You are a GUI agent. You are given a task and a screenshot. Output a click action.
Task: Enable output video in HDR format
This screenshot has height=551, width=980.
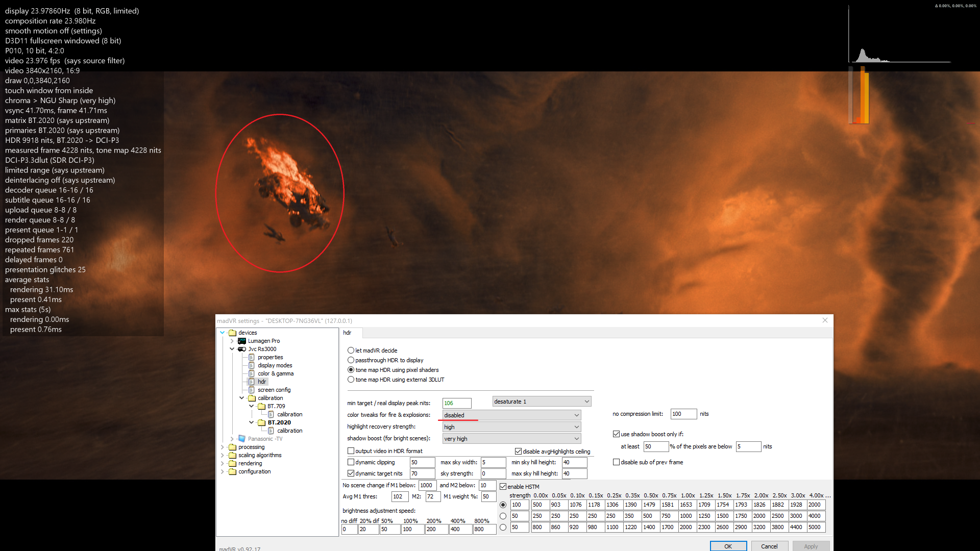351,451
